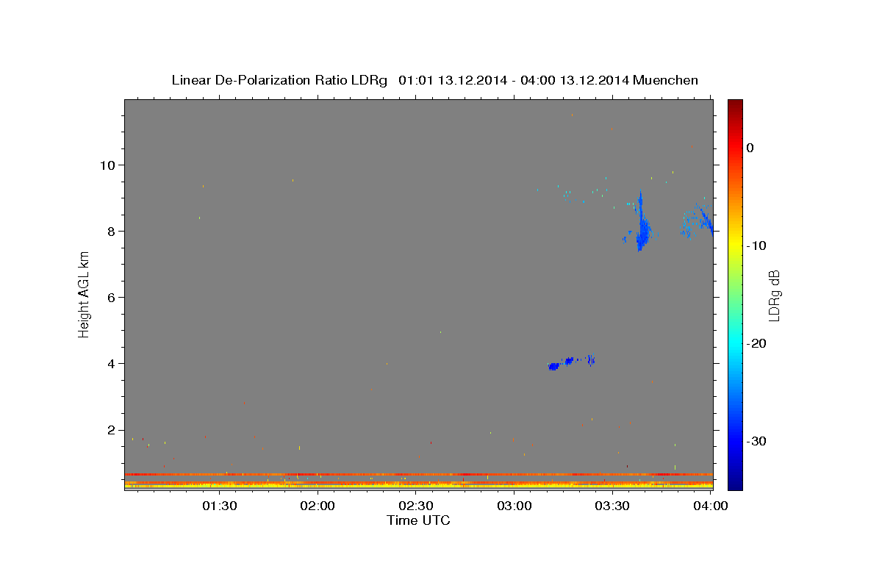
Task: Click the blue cloud echo near 4 km height
Action: point(571,362)
